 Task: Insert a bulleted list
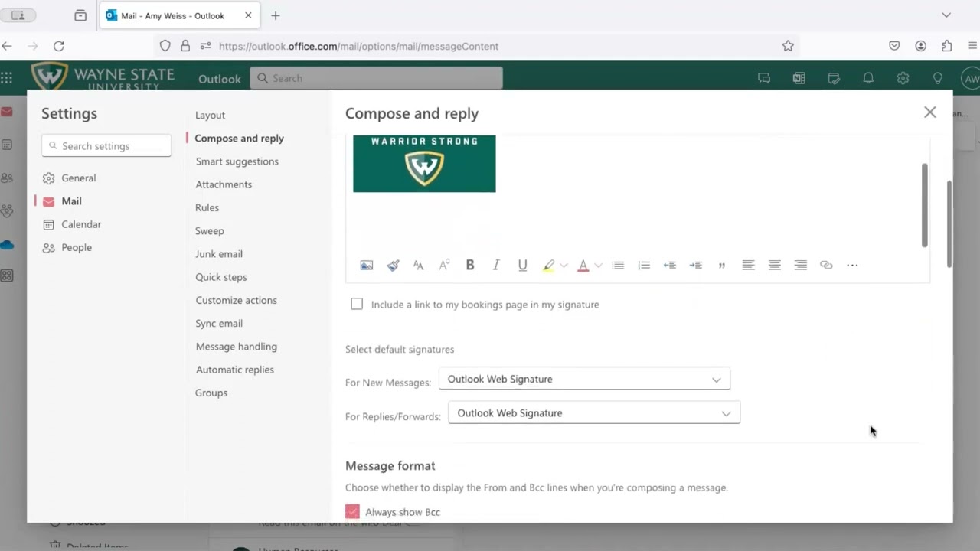(x=618, y=266)
